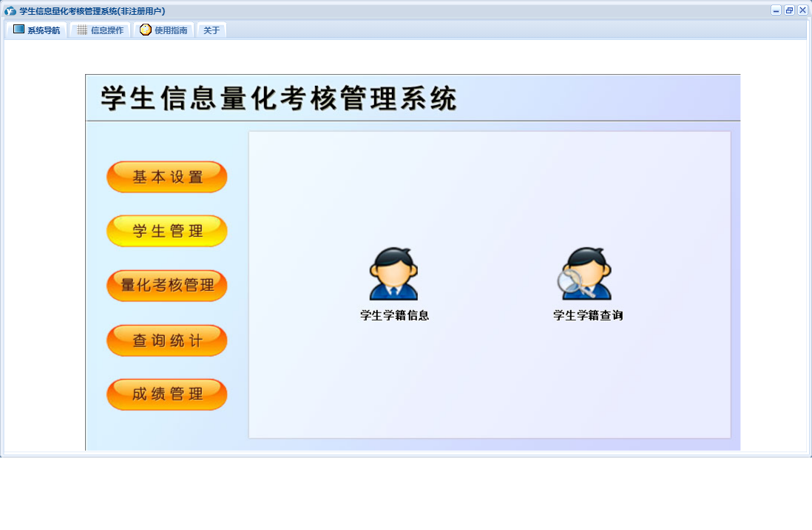Click the round icon on 使用指南 tab
The width and height of the screenshot is (812, 530).
pyautogui.click(x=146, y=30)
